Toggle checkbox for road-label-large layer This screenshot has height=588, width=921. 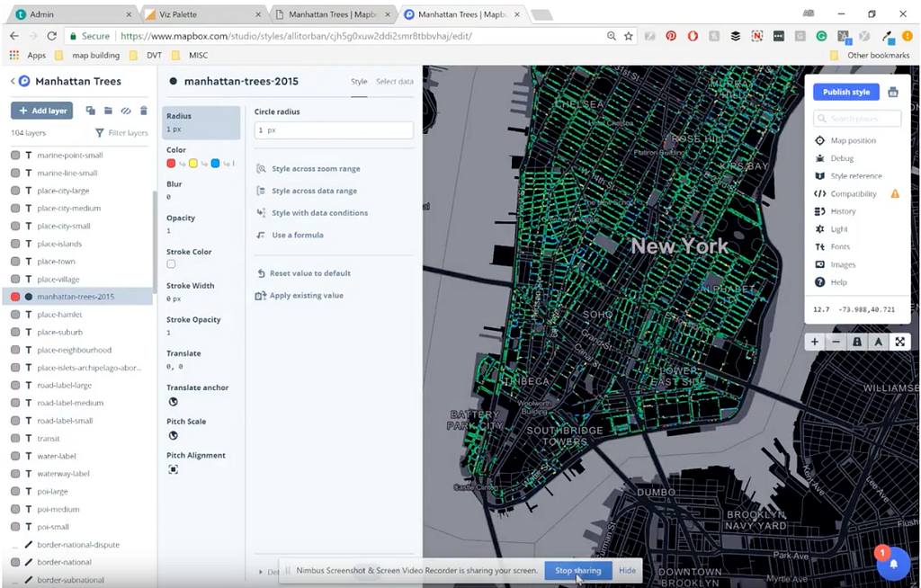coord(15,386)
